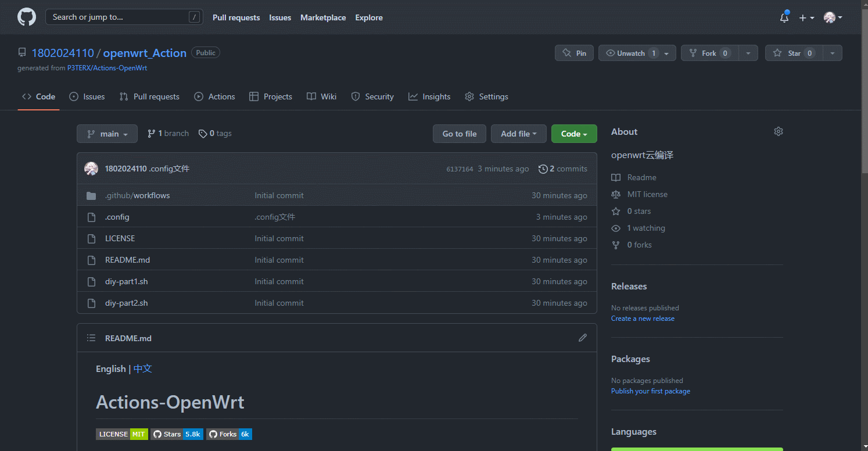
Task: Switch to the Actions tab
Action: pos(215,96)
